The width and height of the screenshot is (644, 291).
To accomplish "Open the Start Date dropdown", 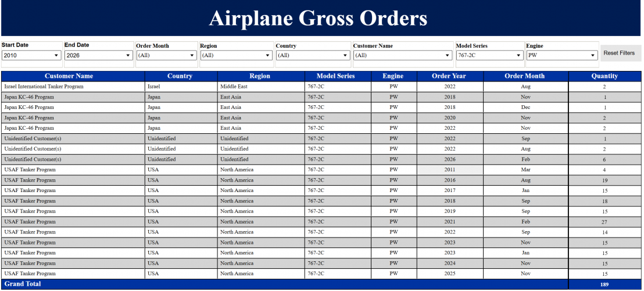I will 31,55.
